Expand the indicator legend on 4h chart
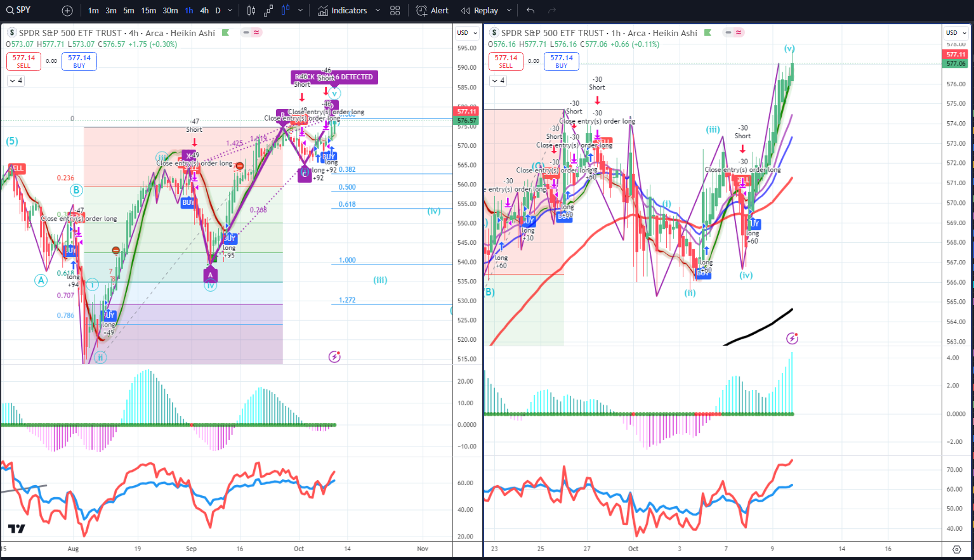The height and width of the screenshot is (560, 974). coord(16,81)
